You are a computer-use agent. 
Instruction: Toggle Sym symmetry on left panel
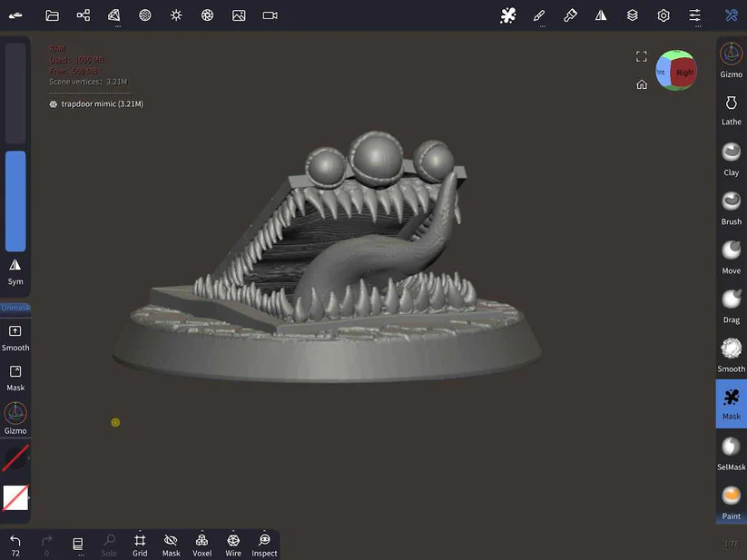[15, 272]
